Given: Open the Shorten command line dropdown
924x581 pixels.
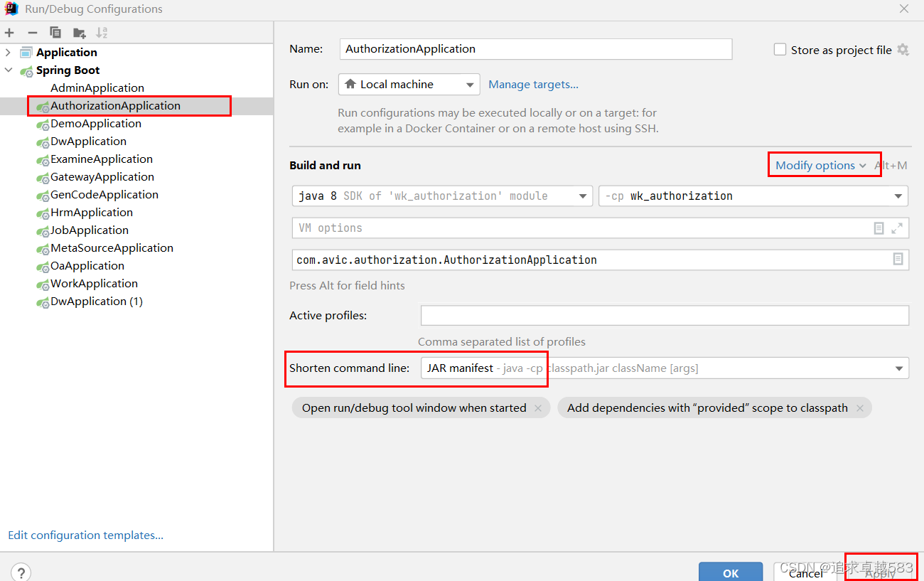Looking at the screenshot, I should (898, 368).
